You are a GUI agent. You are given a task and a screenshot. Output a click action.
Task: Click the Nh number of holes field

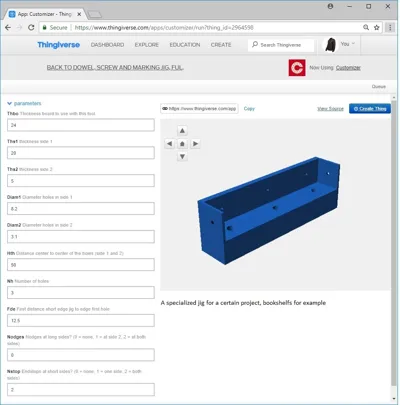(x=81, y=293)
